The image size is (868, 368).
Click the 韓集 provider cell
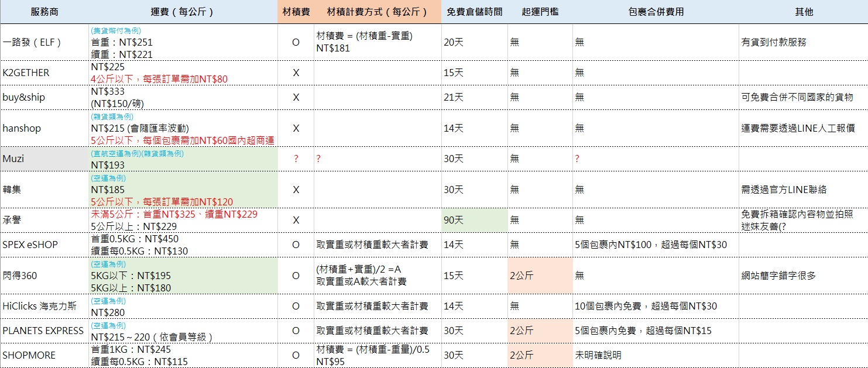point(44,190)
